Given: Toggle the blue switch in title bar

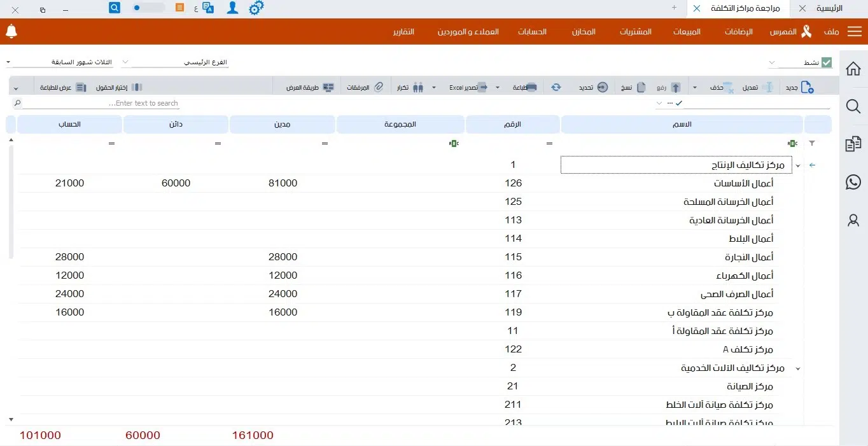Looking at the screenshot, I should 148,8.
